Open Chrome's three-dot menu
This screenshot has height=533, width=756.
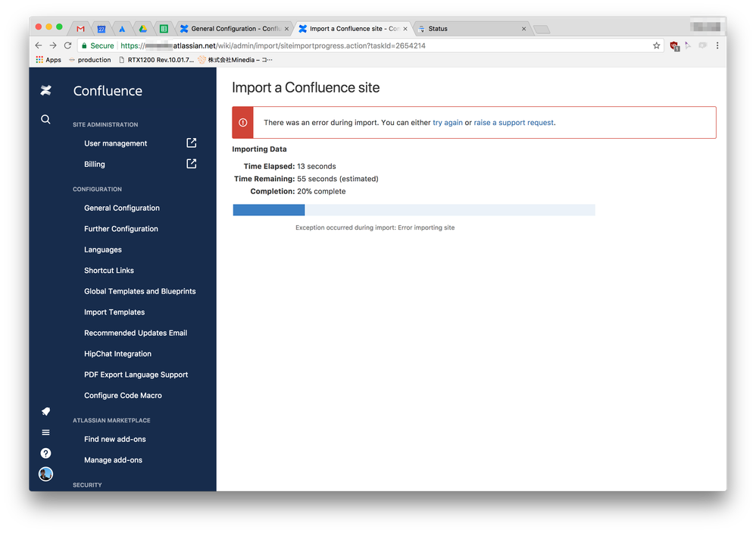point(717,45)
